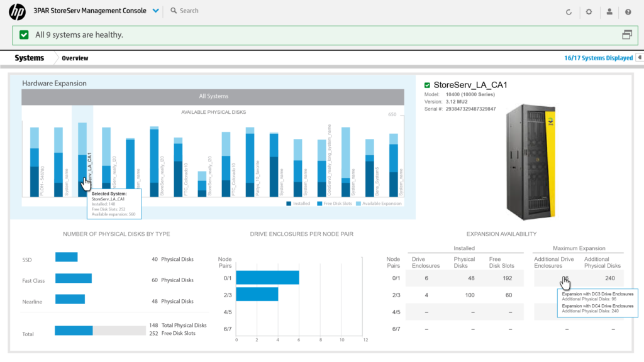The image size is (644, 362).
Task: Click the 0/1 node pair enclosure bar
Action: [x=267, y=277]
